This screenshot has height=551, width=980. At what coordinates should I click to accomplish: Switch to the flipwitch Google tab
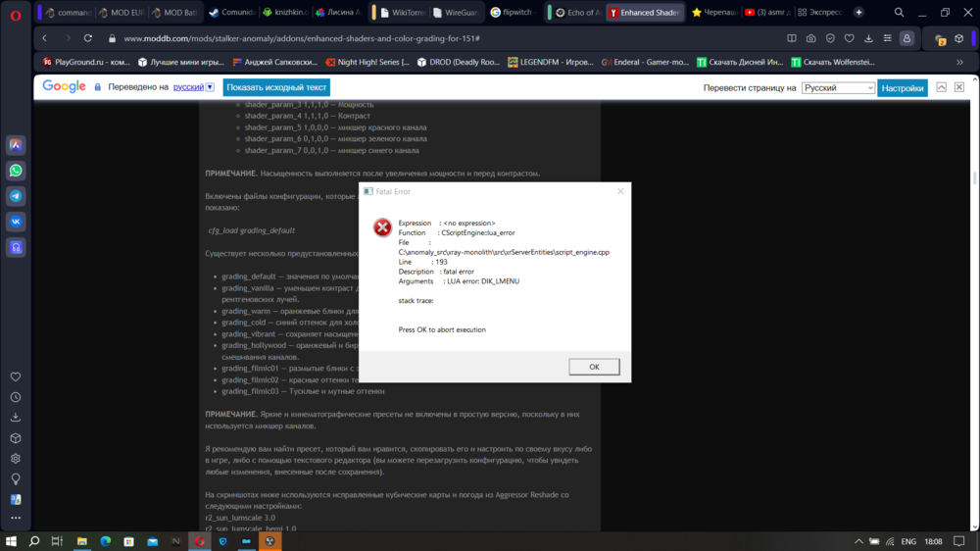pyautogui.click(x=514, y=12)
